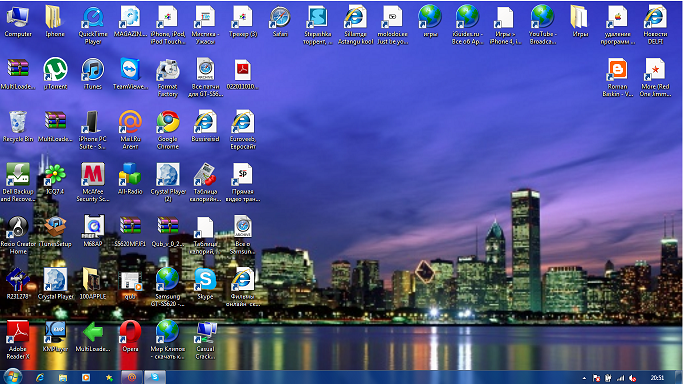Select the Casual Crack shortcut
Viewport: 683px width, 384px height.
pos(205,340)
